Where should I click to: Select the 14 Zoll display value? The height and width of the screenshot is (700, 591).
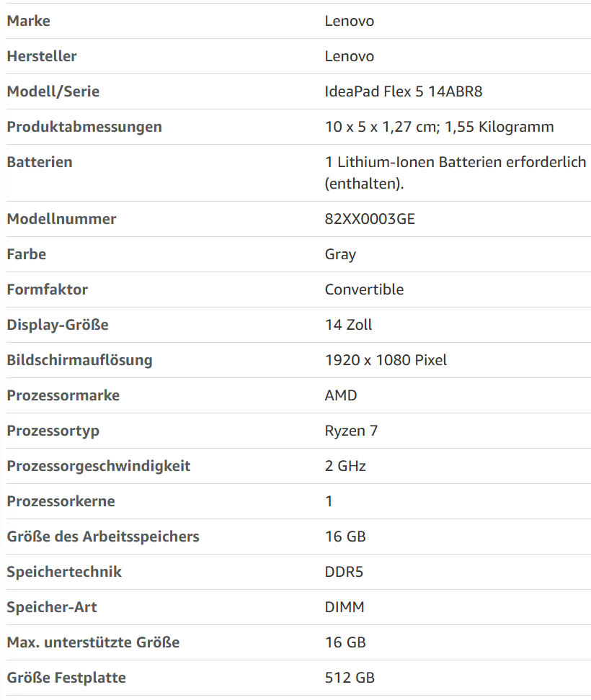coord(348,325)
